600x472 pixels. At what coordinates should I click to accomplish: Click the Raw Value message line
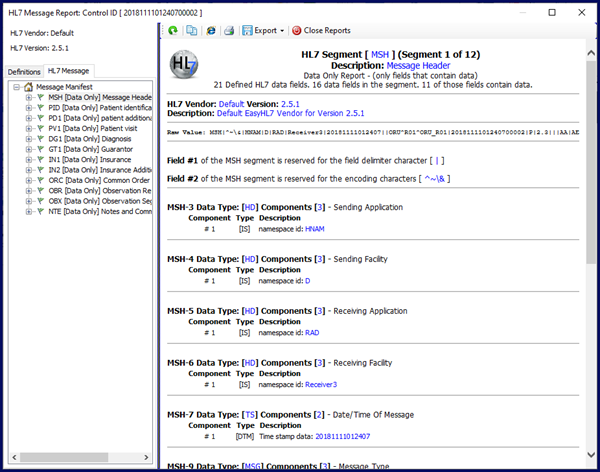(x=373, y=132)
